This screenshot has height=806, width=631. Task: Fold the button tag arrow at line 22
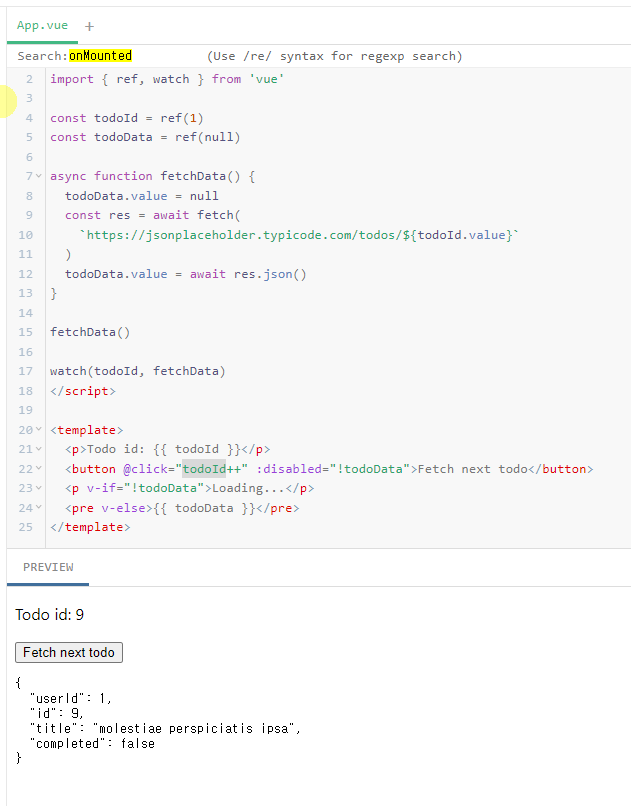[39, 469]
